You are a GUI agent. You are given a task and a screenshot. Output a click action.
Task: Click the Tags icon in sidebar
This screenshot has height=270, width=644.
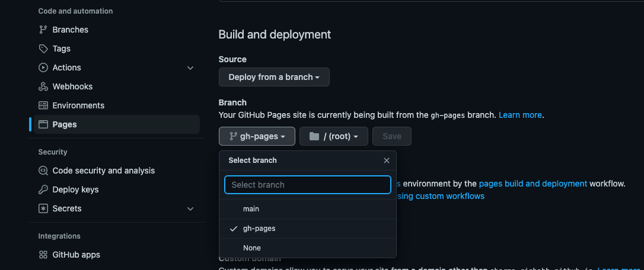(43, 49)
